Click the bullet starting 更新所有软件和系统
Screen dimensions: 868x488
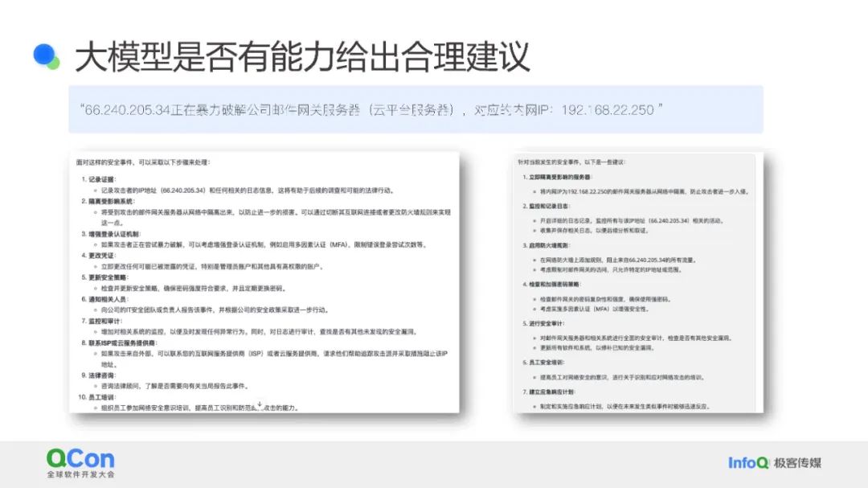pos(596,348)
